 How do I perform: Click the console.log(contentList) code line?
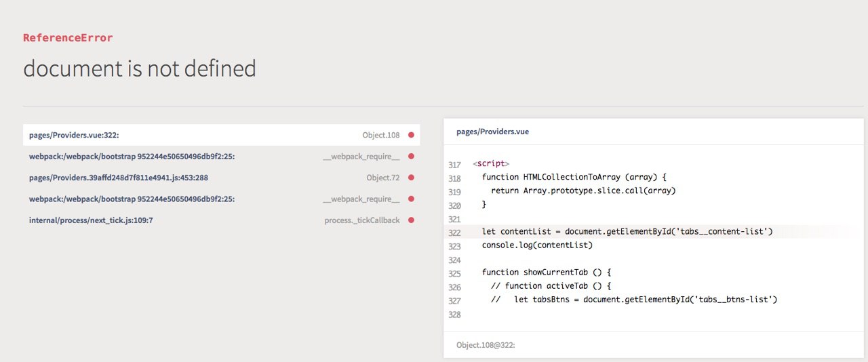coord(537,245)
